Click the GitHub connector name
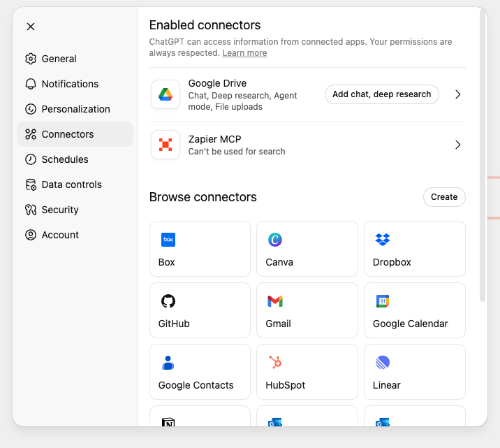 [x=174, y=324]
